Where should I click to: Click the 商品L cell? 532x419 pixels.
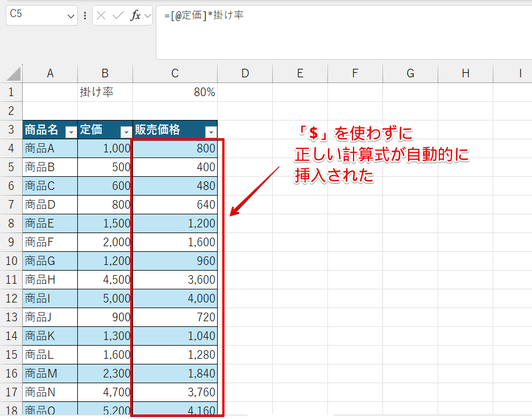(x=50, y=355)
